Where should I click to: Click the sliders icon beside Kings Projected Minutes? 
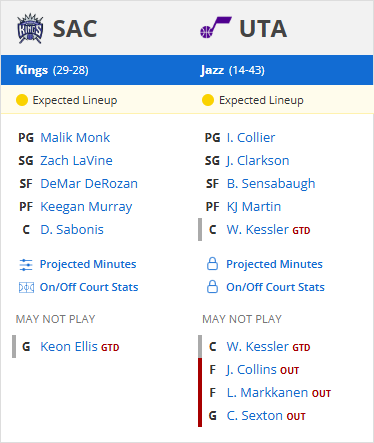click(x=26, y=265)
